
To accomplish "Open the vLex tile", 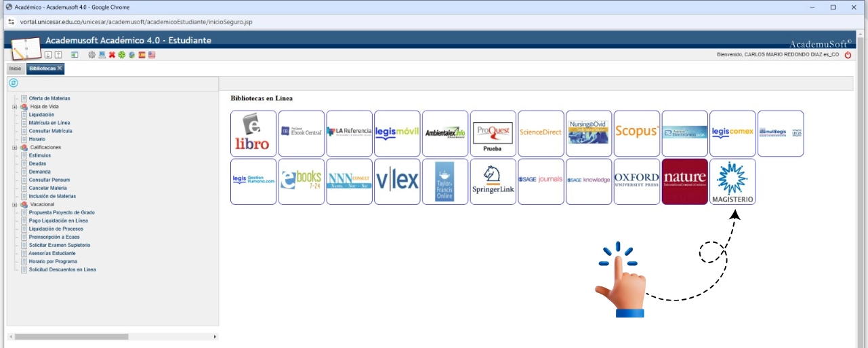I will tap(397, 181).
